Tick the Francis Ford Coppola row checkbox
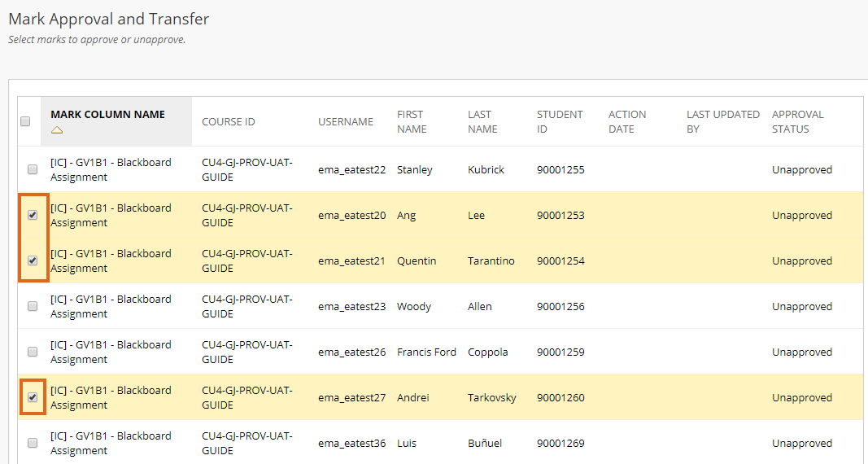Viewport: 868px width, 464px height. 33,352
